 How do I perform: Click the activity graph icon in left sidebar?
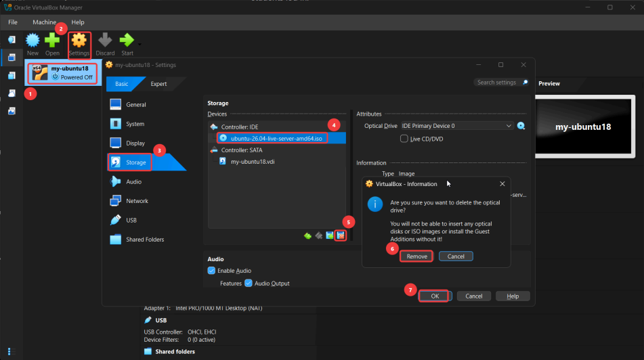coord(12,111)
